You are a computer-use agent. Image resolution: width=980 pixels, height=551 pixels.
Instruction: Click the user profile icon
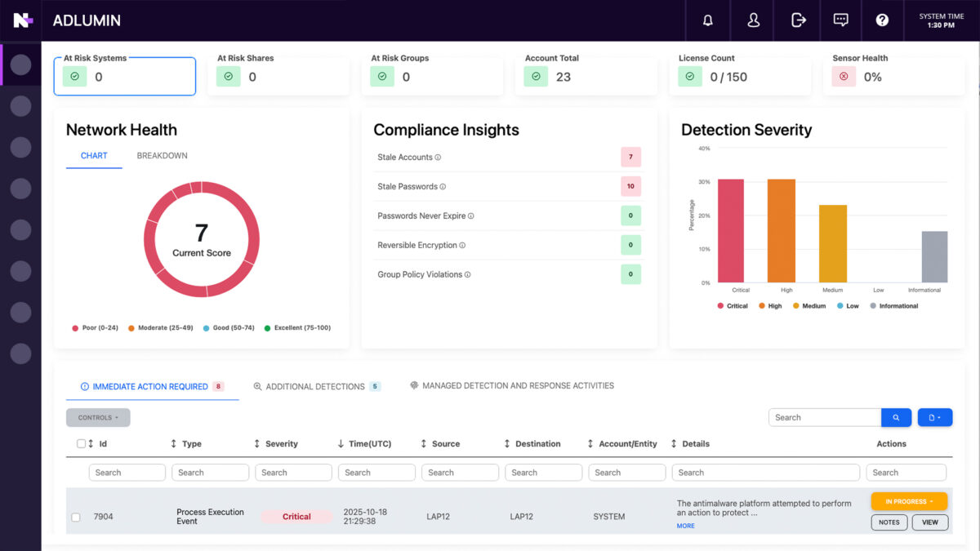[752, 20]
